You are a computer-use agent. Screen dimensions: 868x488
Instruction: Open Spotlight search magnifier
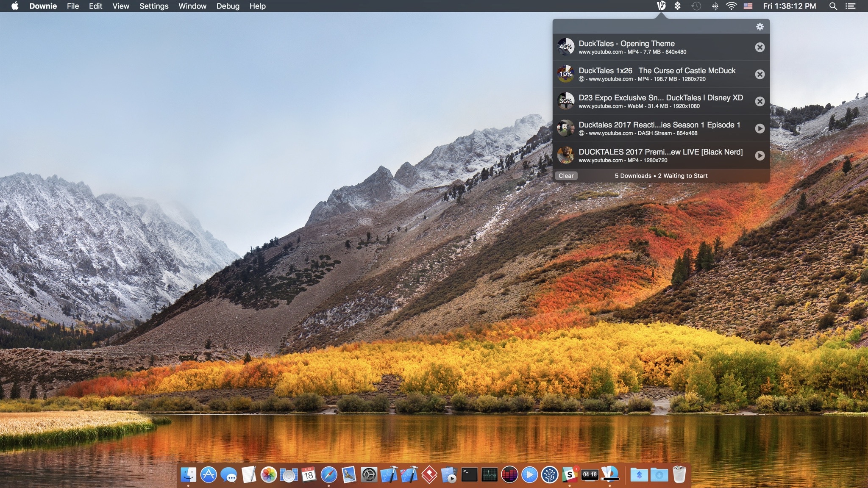coord(833,6)
